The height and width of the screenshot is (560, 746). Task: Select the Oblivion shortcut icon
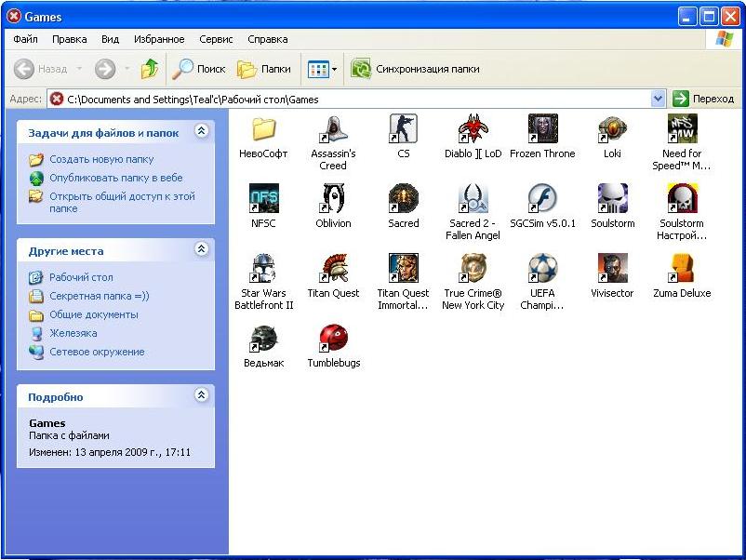[333, 199]
